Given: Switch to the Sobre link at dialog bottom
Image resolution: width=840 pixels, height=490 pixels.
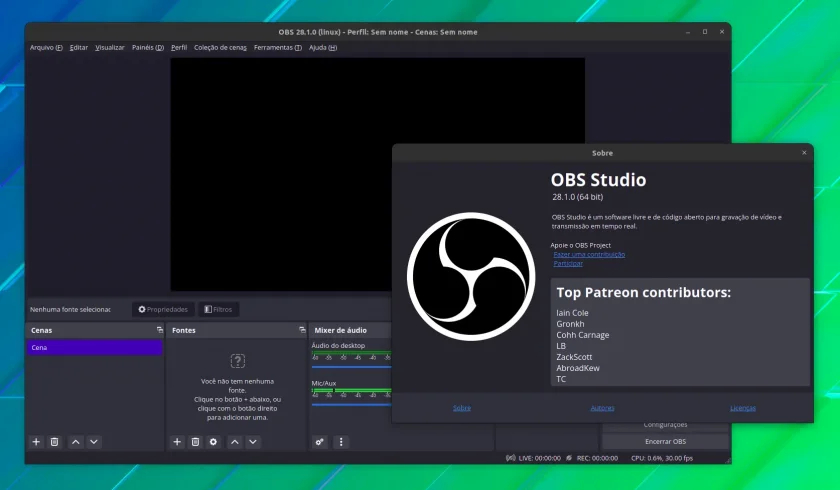Looking at the screenshot, I should [462, 408].
